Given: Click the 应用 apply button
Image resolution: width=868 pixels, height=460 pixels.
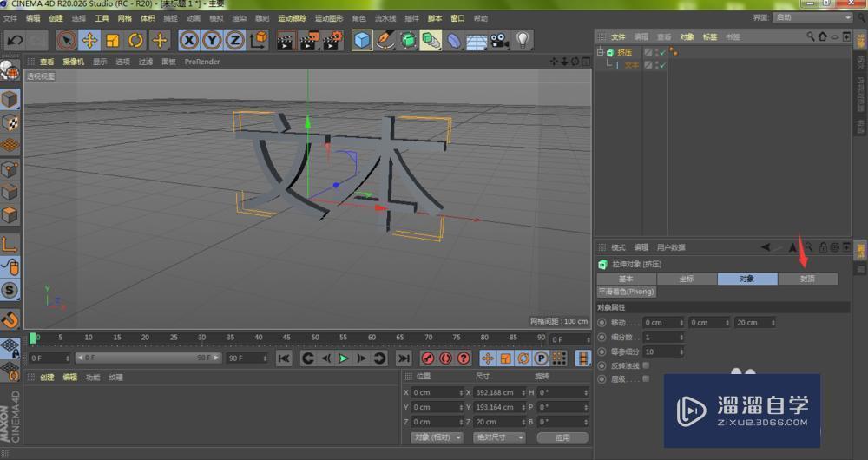Looking at the screenshot, I should pos(562,437).
